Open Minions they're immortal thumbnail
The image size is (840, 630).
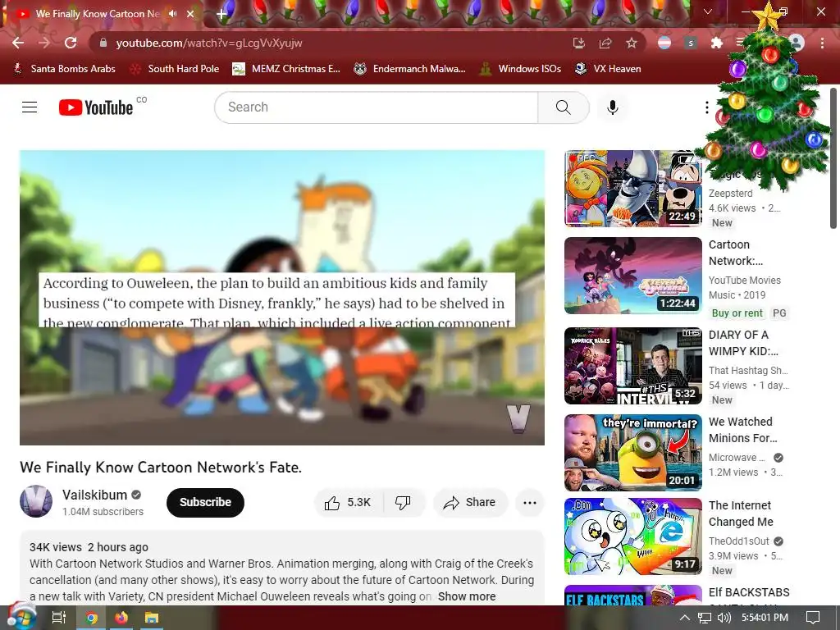[632, 453]
